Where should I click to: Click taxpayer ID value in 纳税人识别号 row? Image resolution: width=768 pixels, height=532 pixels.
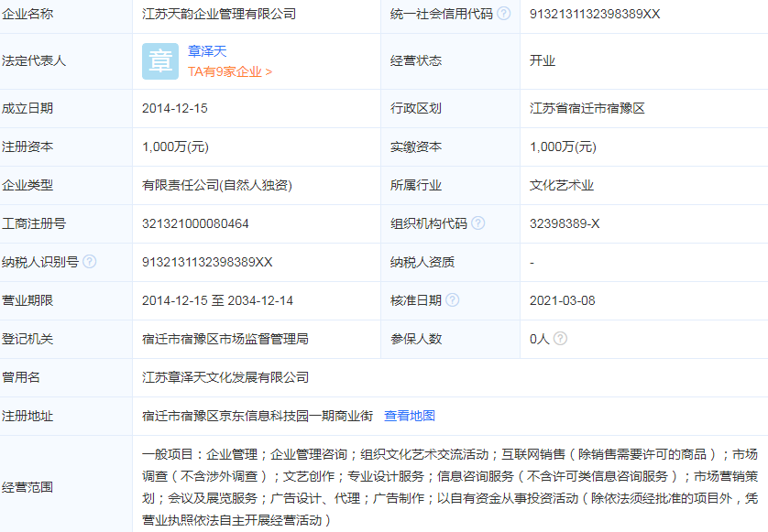(207, 262)
